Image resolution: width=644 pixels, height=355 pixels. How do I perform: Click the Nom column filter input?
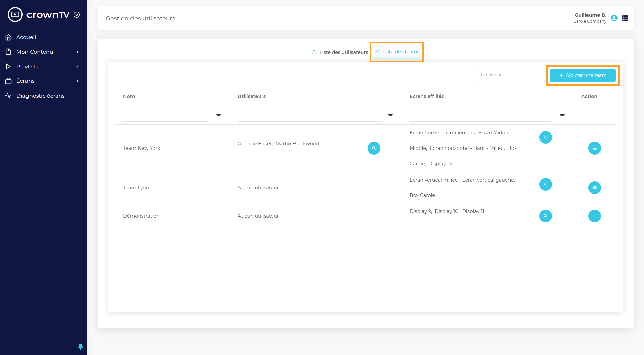coord(165,116)
